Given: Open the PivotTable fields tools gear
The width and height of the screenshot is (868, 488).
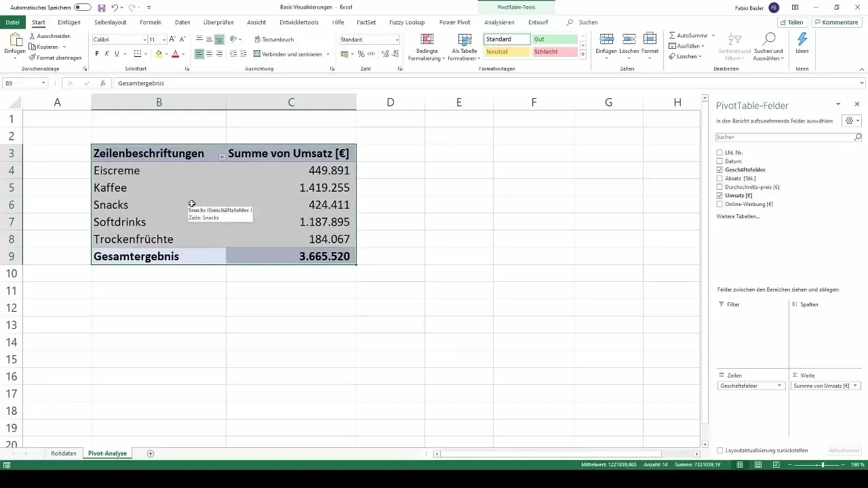Looking at the screenshot, I should click(851, 121).
